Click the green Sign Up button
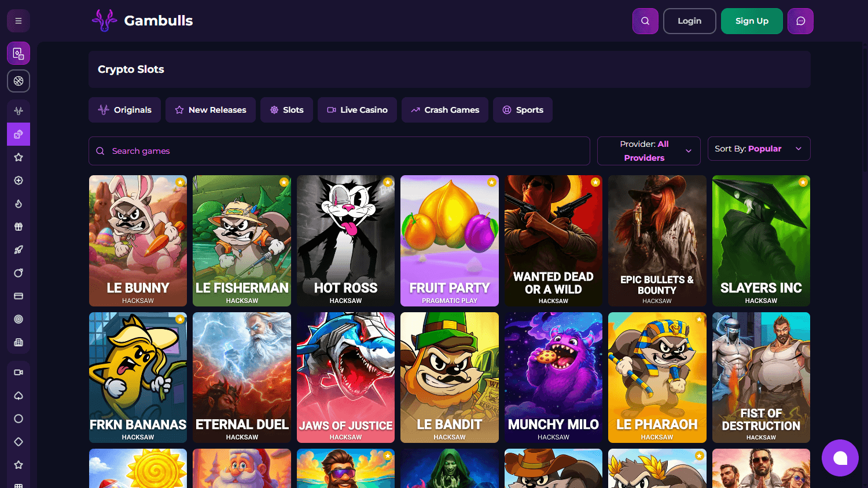The image size is (868, 488). (752, 21)
